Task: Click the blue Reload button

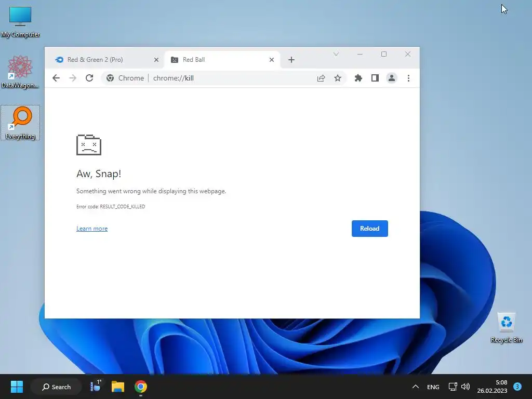Action: (369, 229)
